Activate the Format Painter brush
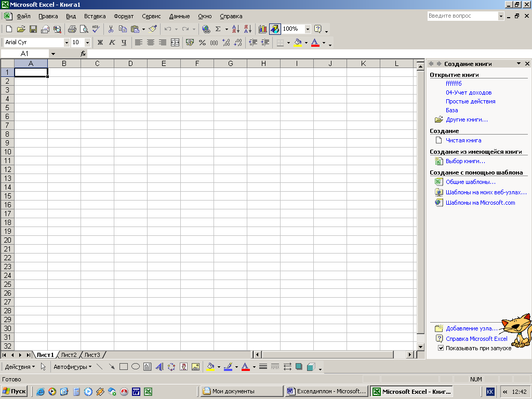 coord(153,29)
